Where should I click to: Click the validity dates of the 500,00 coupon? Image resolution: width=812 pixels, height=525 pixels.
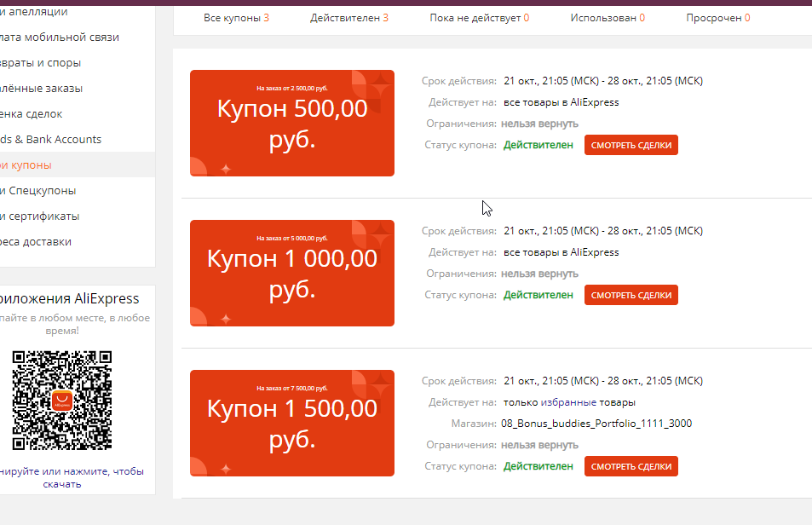[x=603, y=81]
